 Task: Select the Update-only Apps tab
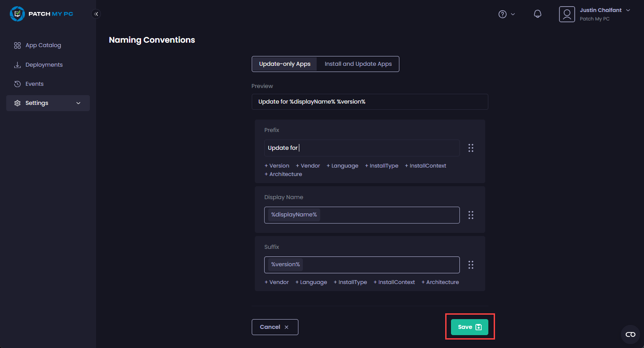click(x=284, y=64)
